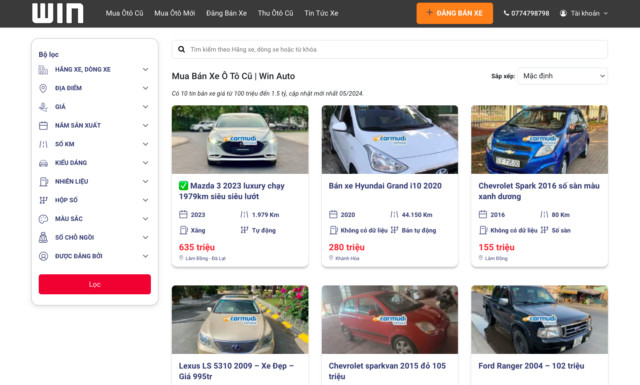Click the black Ford Ranger photo

[x=539, y=320]
